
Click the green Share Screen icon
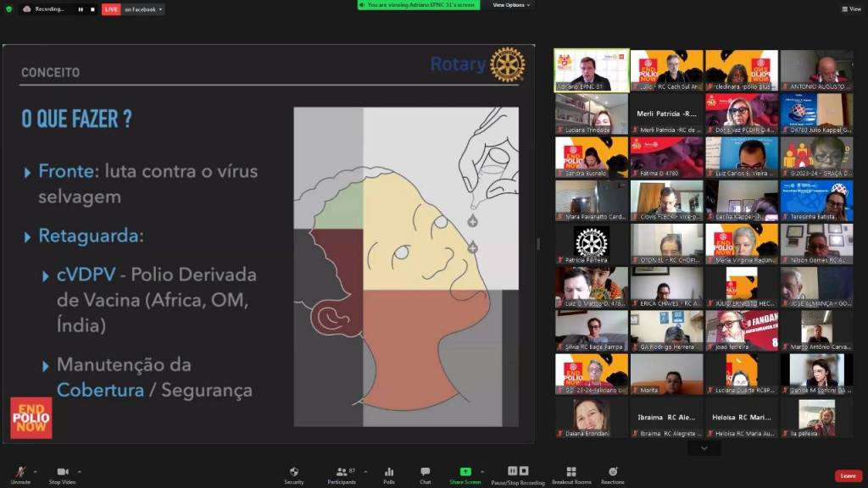[465, 472]
